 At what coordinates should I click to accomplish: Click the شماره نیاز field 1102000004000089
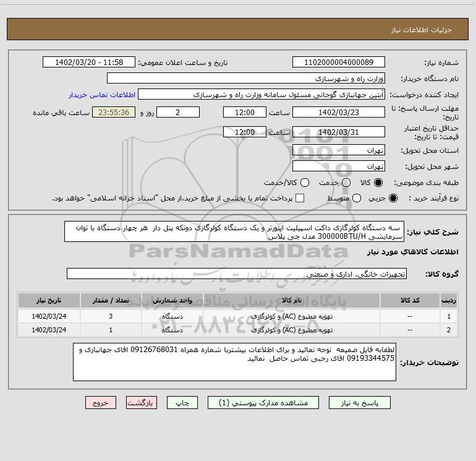pos(339,62)
